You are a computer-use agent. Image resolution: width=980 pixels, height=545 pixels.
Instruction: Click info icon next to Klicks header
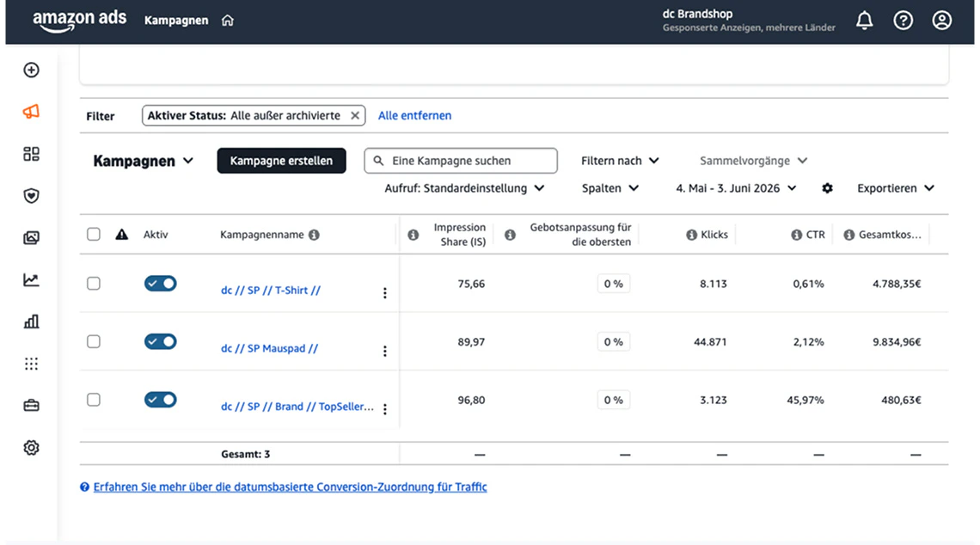coord(691,235)
